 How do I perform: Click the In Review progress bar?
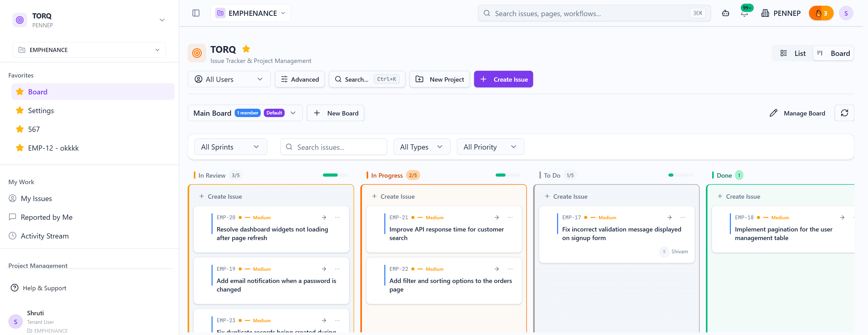pos(335,175)
